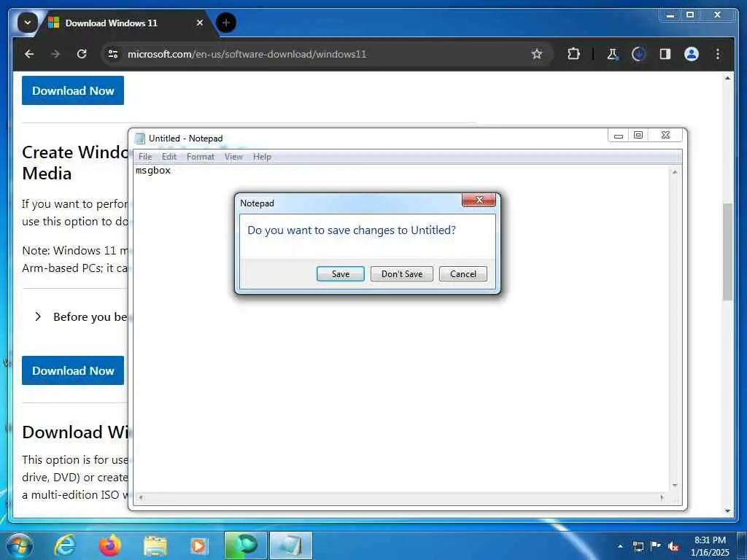Launch Internet Explorer from the taskbar
This screenshot has width=747, height=560.
tap(65, 545)
